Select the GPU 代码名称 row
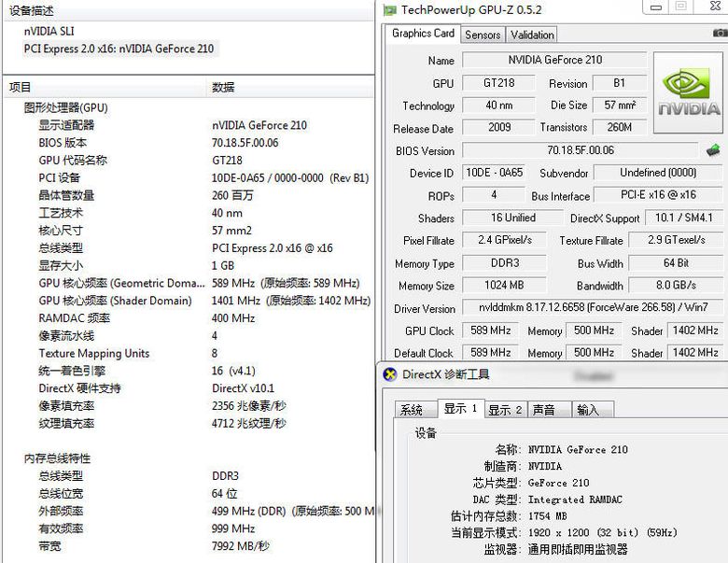Viewport: 728px width, 563px height. [x=189, y=161]
